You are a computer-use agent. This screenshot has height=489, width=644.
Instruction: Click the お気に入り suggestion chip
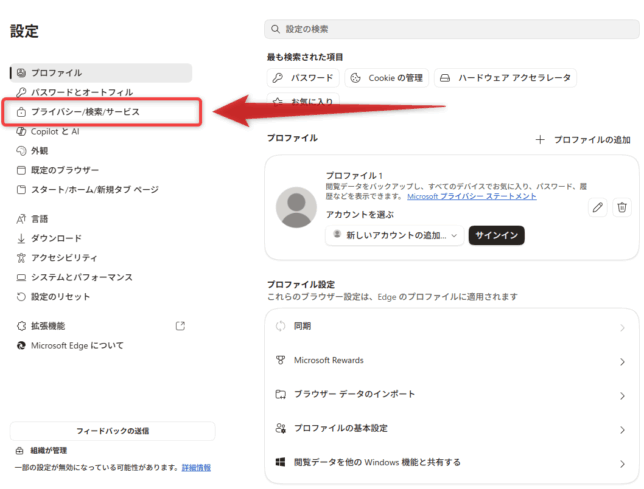303,101
